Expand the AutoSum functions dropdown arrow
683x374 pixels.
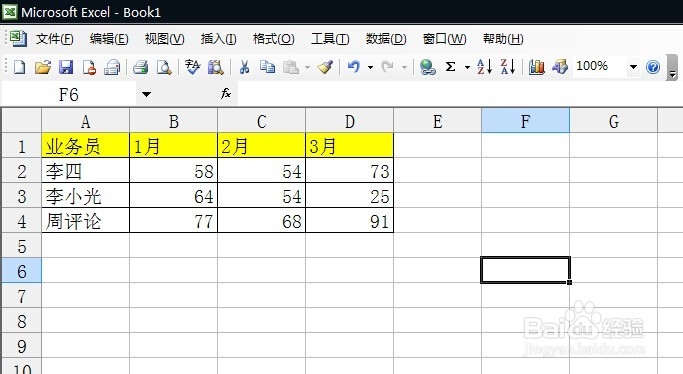(x=467, y=67)
